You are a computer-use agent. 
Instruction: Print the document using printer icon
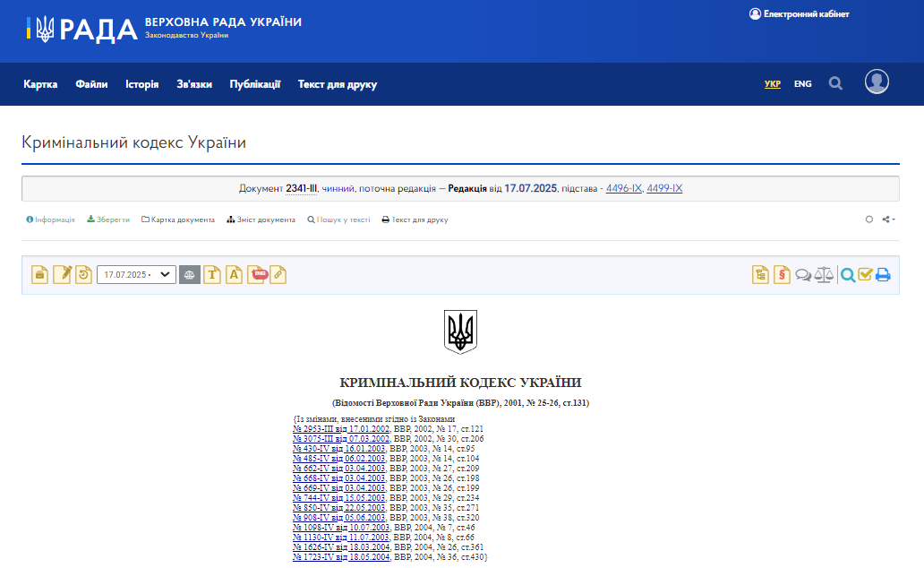884,275
